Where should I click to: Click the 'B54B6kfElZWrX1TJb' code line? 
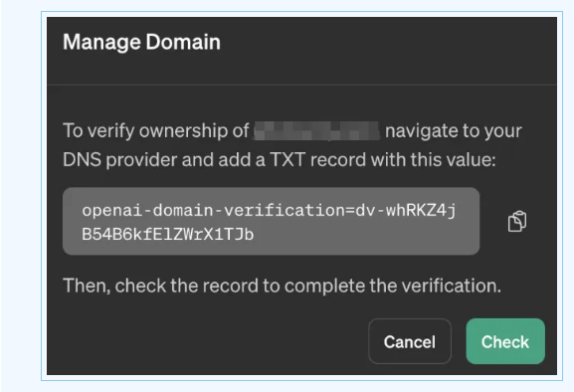pos(168,234)
